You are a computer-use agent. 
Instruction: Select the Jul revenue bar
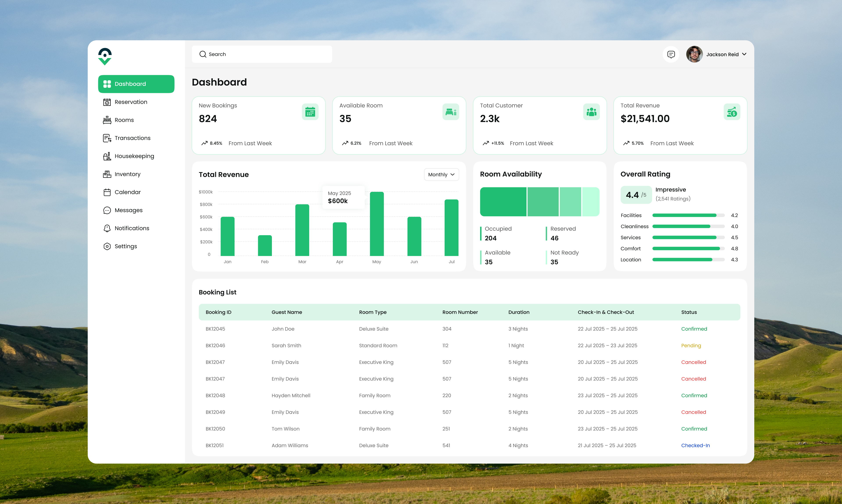point(451,227)
